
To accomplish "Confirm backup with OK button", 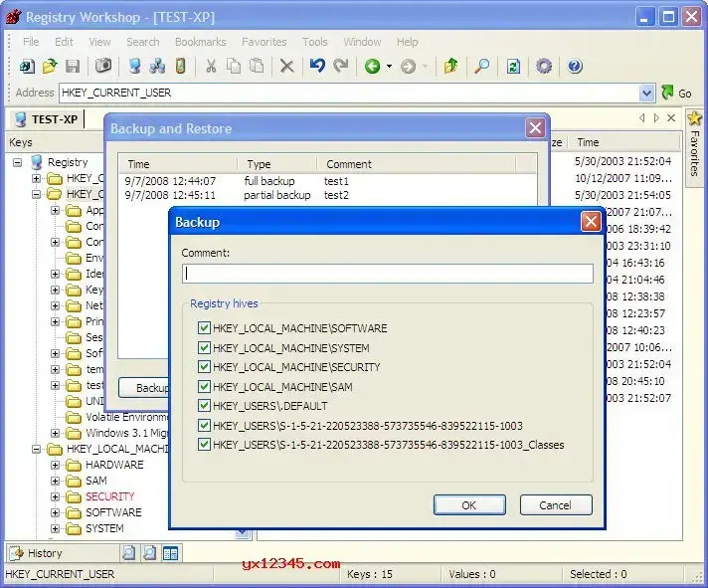I will click(469, 504).
